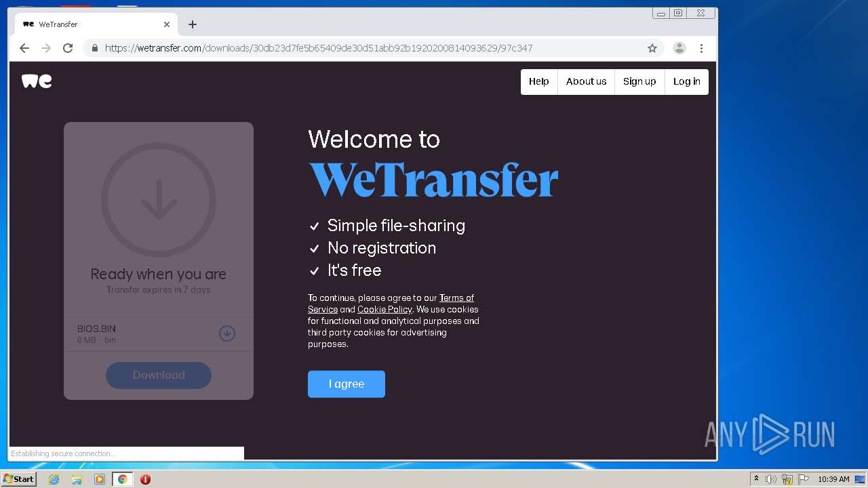
Task: Open a new browser tab
Action: point(193,24)
